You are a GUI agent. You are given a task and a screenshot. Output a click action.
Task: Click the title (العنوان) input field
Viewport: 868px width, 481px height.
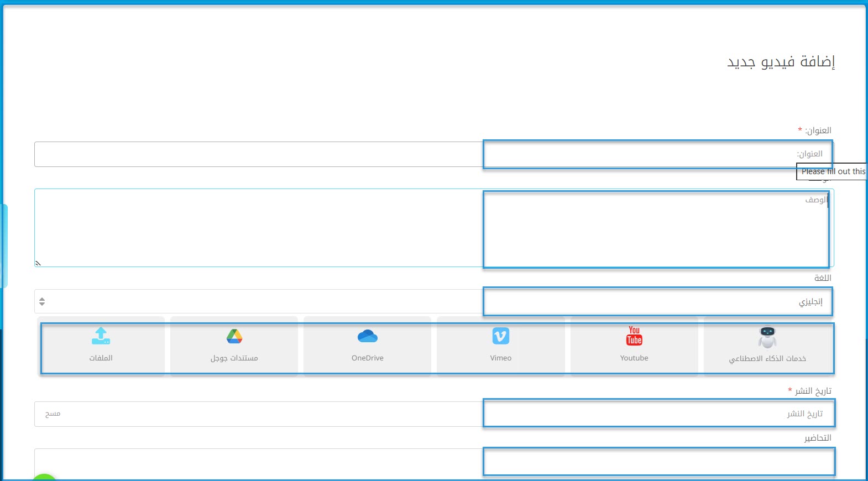[x=434, y=154]
